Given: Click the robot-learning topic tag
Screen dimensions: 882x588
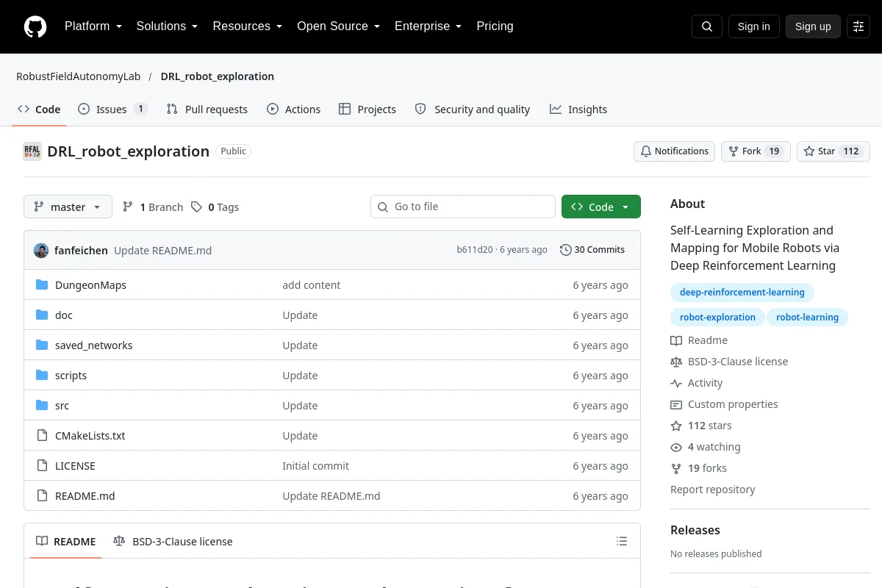Looking at the screenshot, I should tap(807, 318).
